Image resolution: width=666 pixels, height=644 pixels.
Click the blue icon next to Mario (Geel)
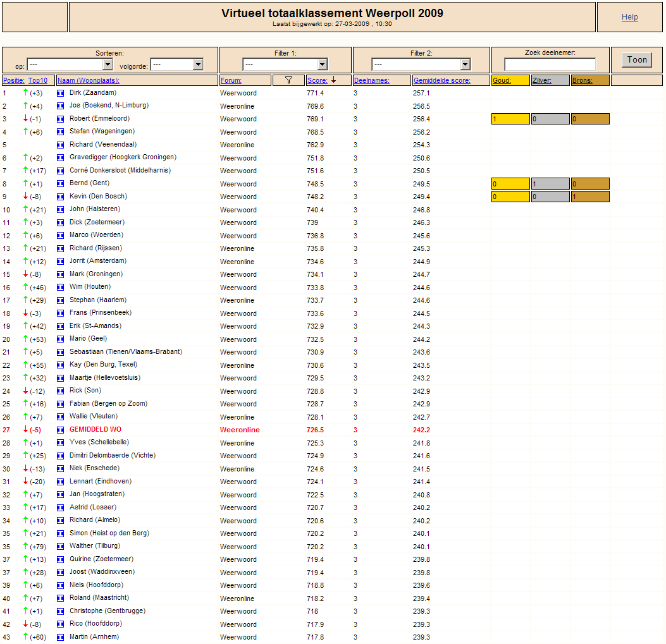60,339
